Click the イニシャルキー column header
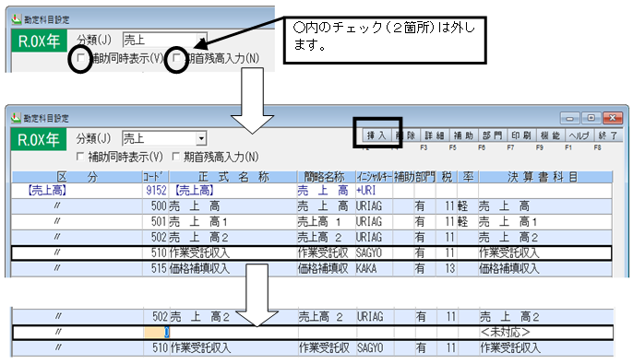Viewport: 633px width, 364px height. [374, 177]
